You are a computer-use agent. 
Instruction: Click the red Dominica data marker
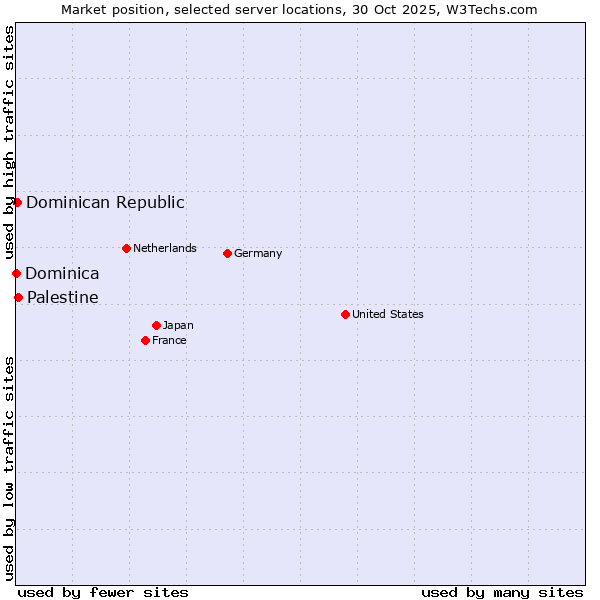pyautogui.click(x=16, y=273)
